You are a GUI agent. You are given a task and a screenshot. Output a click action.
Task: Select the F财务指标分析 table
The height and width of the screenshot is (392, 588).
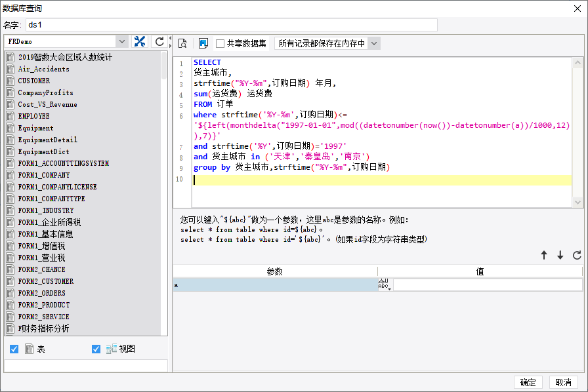43,328
